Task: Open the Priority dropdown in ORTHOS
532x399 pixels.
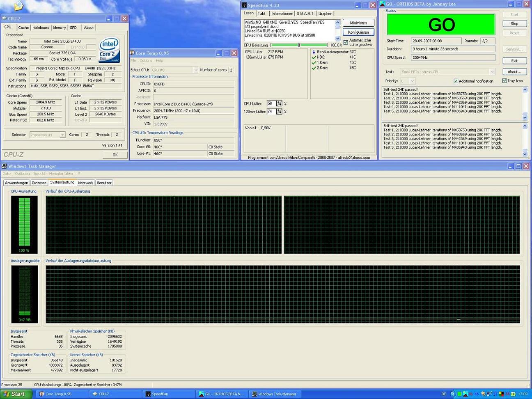Action: point(412,81)
